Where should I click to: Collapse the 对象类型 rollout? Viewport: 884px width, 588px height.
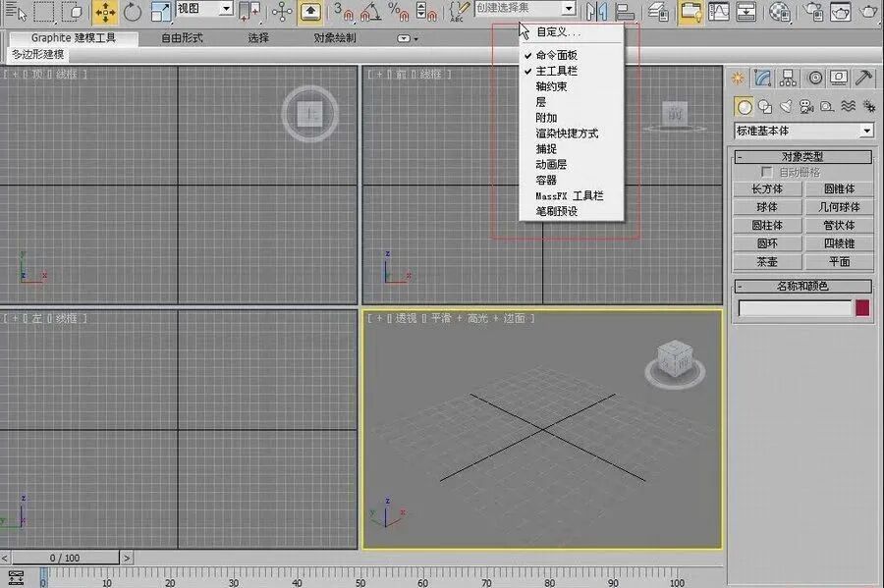(x=802, y=157)
